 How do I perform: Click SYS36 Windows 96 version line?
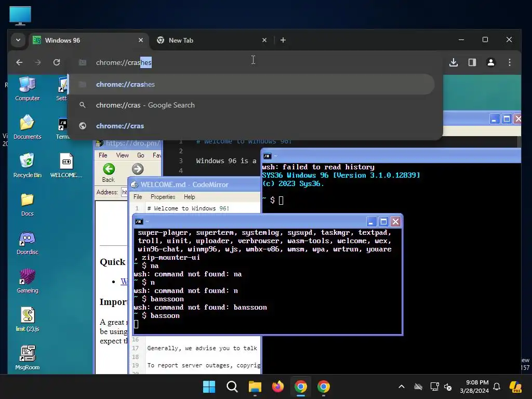341,175
